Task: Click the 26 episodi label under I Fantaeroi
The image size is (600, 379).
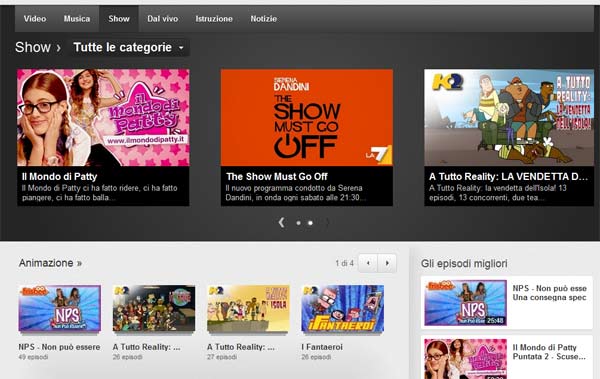Action: coord(316,357)
